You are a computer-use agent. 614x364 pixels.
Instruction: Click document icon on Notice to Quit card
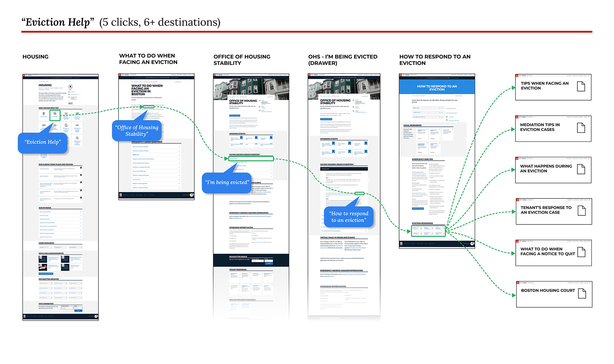tap(581, 252)
